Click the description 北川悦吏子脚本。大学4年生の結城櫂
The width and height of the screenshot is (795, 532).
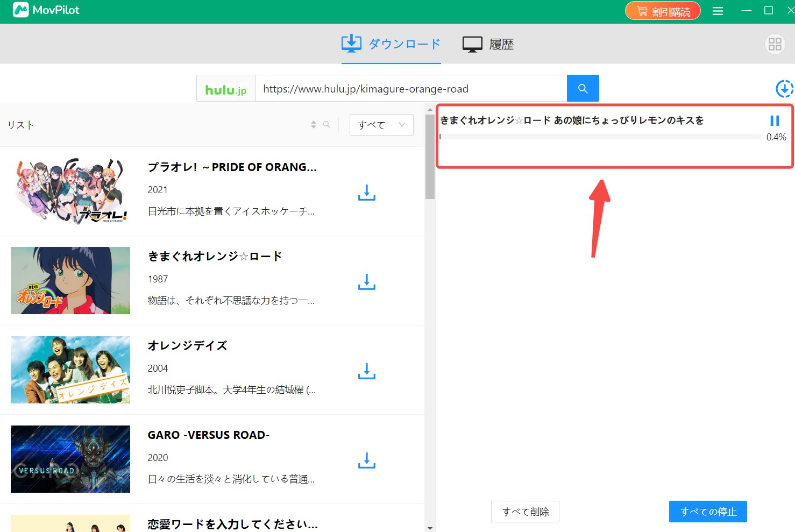232,390
